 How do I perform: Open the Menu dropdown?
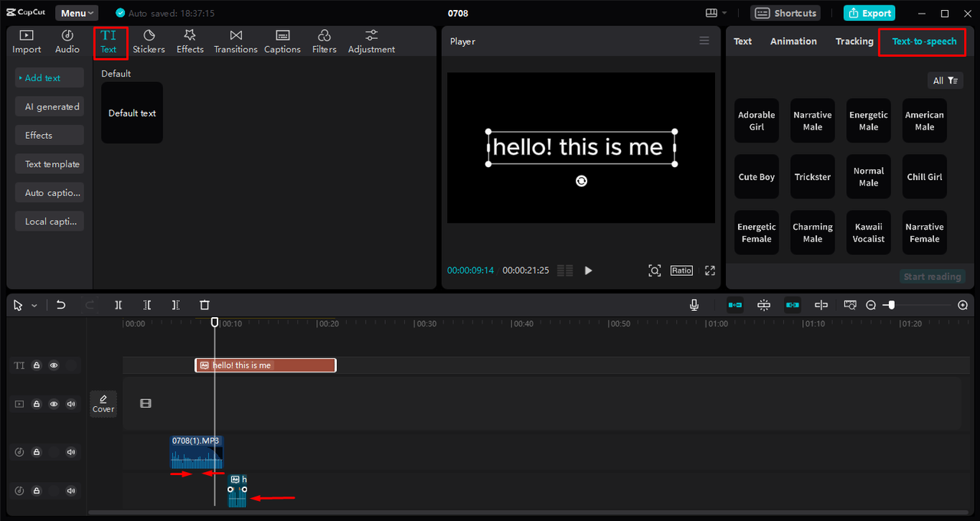[x=77, y=13]
